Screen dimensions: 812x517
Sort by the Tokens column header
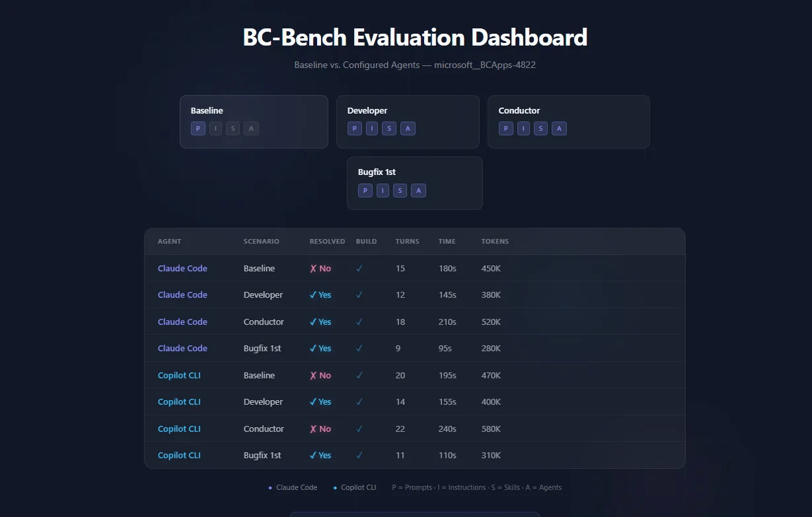(495, 242)
